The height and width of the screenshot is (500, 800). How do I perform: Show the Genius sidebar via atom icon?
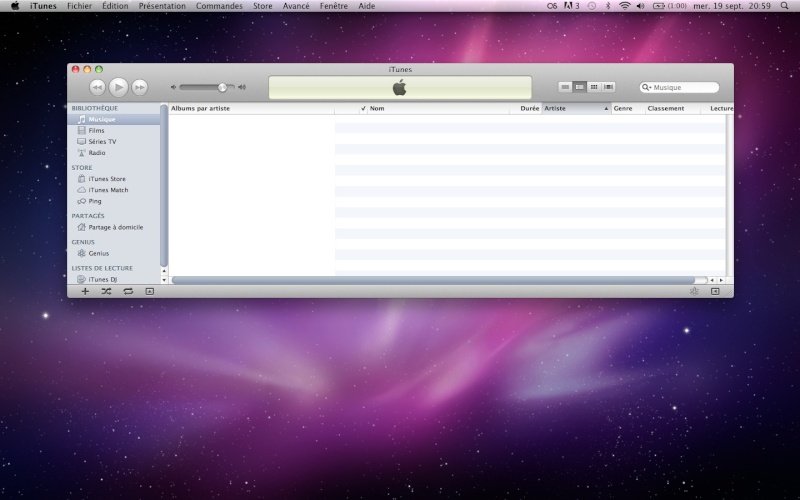[x=695, y=291]
